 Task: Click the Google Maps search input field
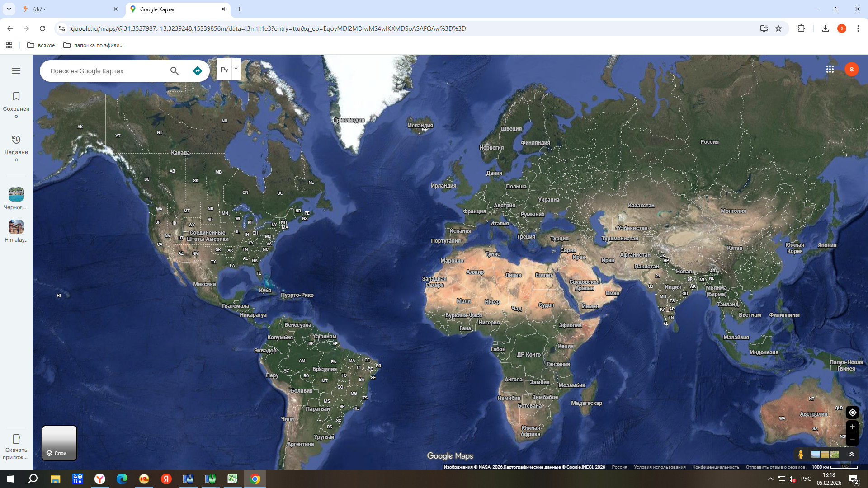click(x=104, y=71)
